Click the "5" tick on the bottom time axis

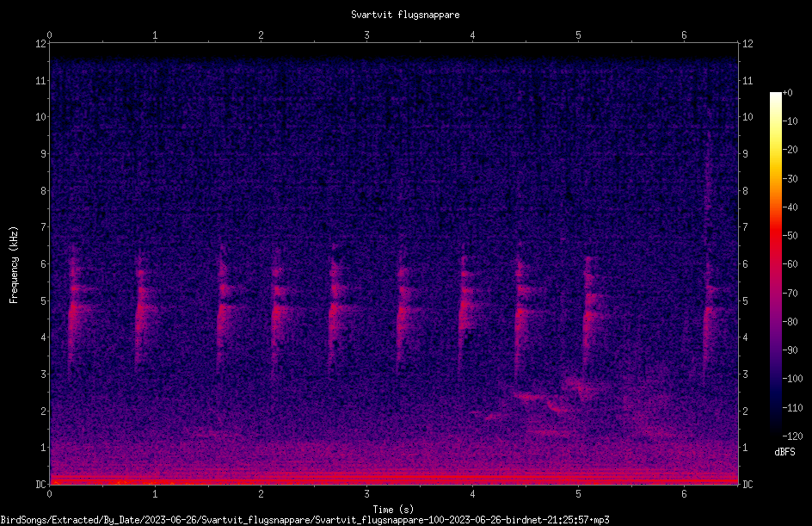click(x=578, y=494)
